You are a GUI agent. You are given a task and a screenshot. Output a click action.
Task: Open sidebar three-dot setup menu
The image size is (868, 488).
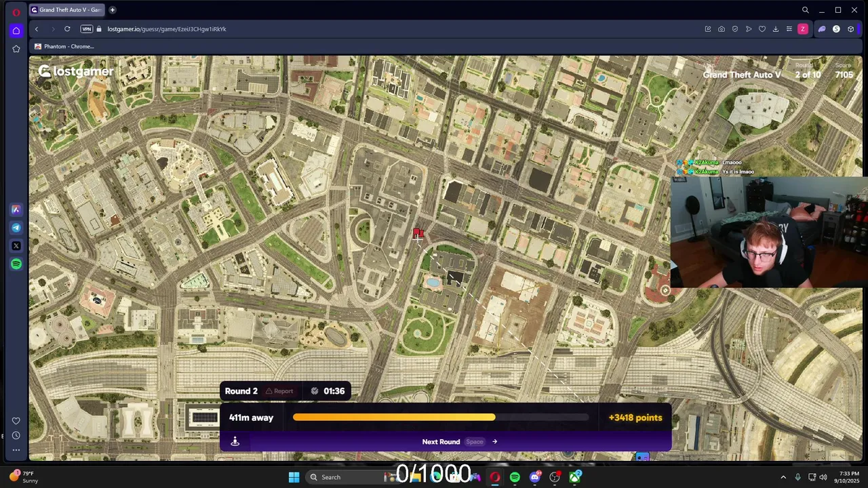coord(16,450)
